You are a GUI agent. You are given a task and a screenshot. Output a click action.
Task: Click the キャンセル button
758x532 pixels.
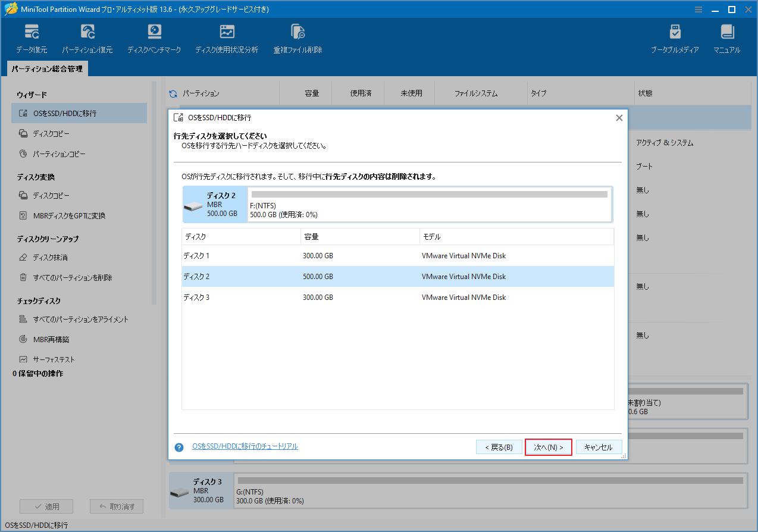(599, 447)
